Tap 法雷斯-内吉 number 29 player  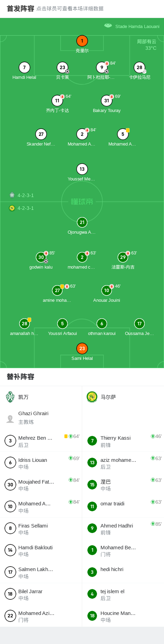tap(123, 257)
